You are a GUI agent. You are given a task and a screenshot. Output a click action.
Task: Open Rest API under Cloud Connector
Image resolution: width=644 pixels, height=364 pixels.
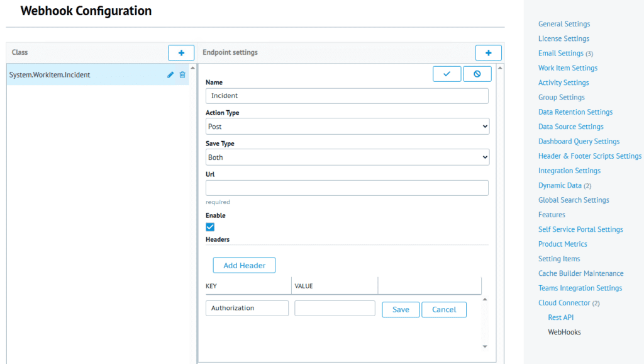click(560, 317)
